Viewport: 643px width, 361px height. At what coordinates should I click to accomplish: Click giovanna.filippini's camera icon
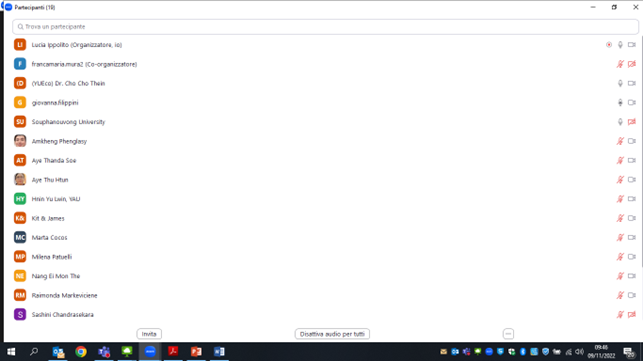(x=632, y=103)
